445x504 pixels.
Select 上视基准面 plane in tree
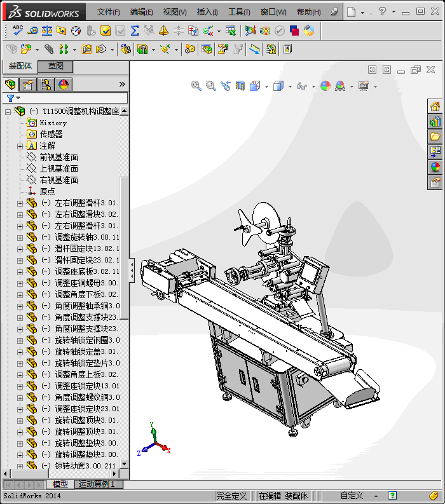[x=59, y=169]
